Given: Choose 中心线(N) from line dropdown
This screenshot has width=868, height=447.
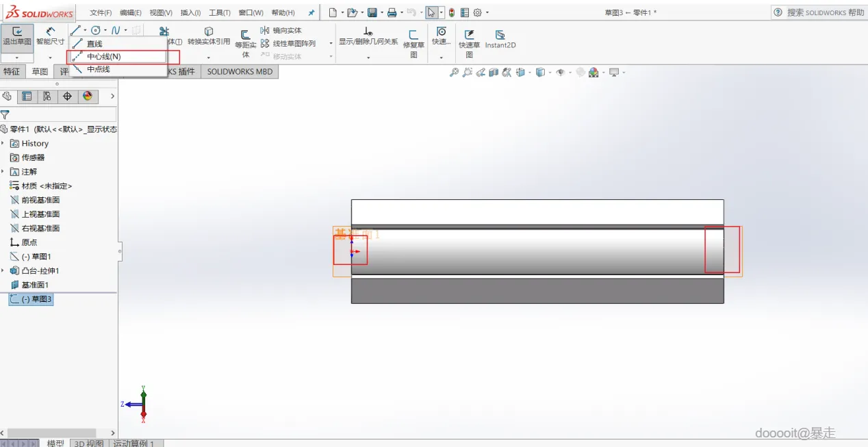Looking at the screenshot, I should 118,57.
